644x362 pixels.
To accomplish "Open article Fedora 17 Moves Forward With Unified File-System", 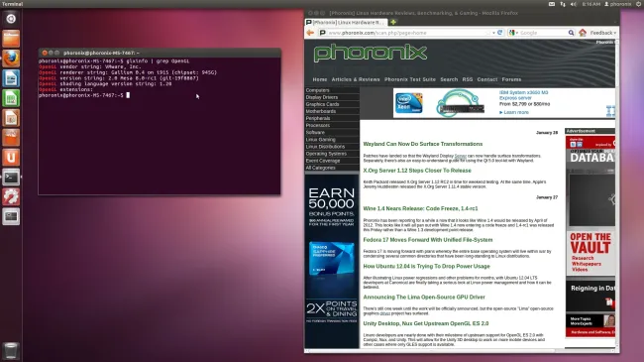I will 428,240.
